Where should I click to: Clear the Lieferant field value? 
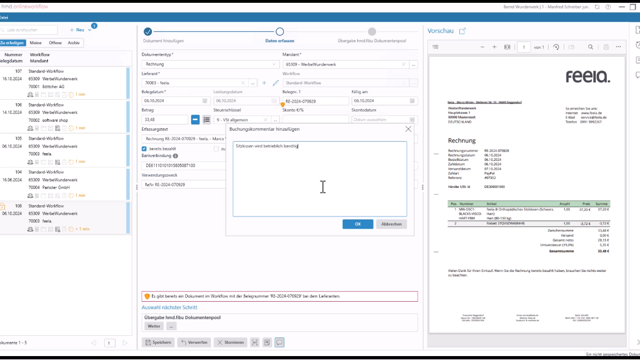click(243, 83)
